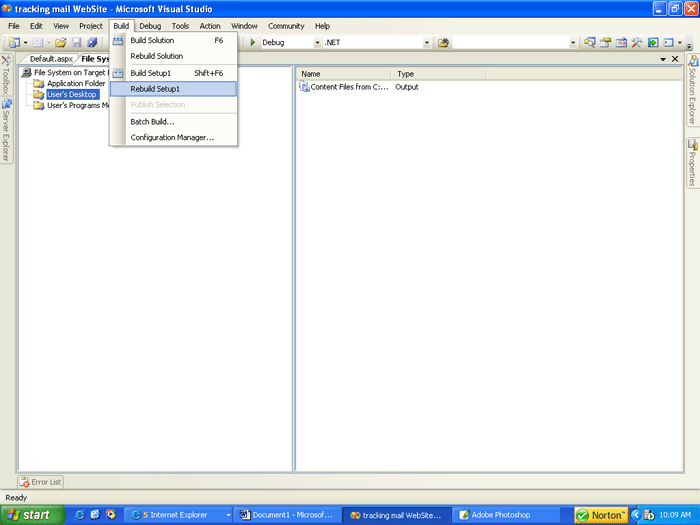Screen dimensions: 700x525
Task: Open the New Project icon's dropdown arrow
Action: (x=25, y=43)
